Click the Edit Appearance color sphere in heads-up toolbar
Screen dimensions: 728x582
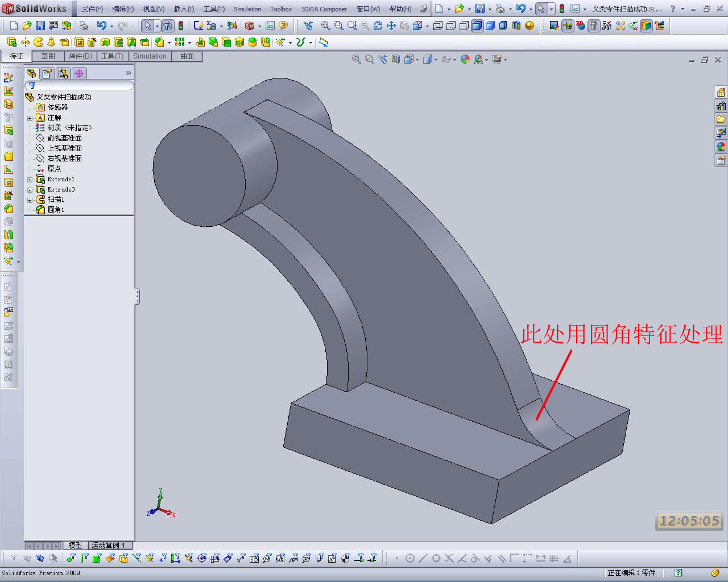[465, 59]
